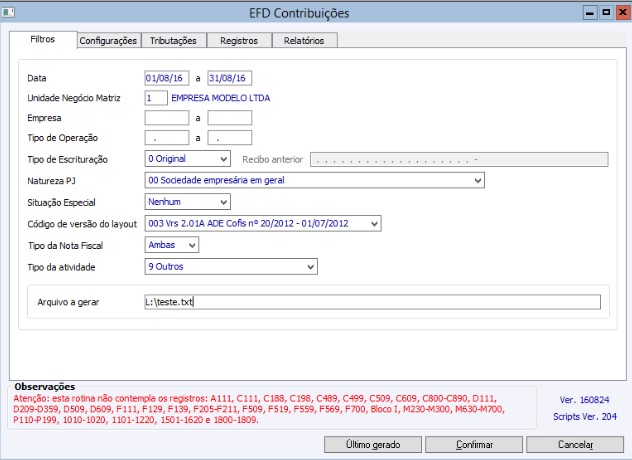Expand Código de versão do layout dropdown
This screenshot has width=632, height=460.
click(263, 223)
